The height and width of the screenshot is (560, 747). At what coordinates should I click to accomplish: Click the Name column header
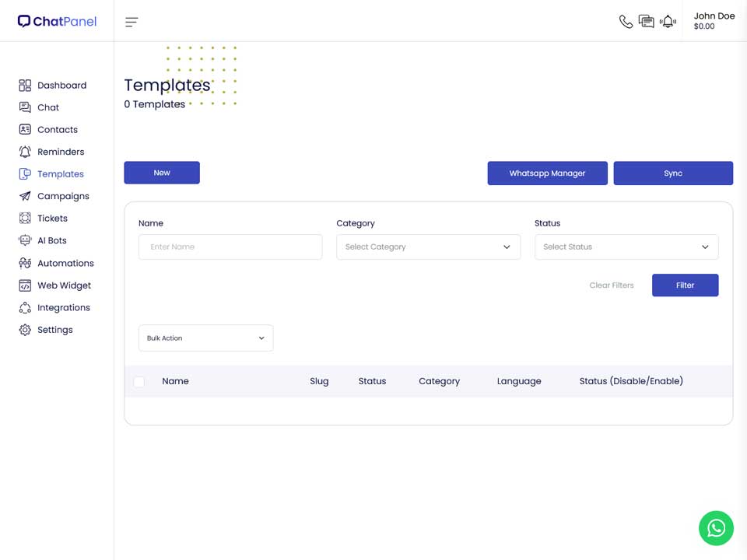(x=175, y=381)
